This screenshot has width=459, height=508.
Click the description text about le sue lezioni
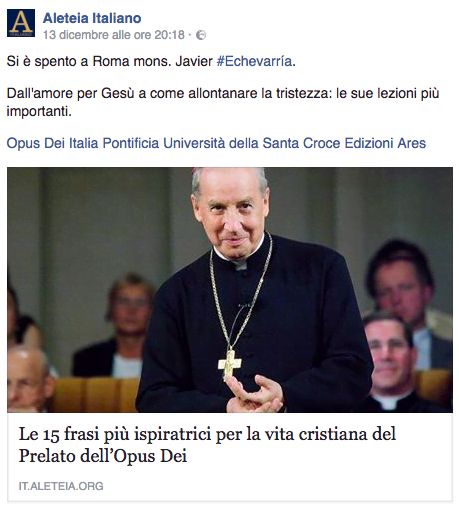223,102
